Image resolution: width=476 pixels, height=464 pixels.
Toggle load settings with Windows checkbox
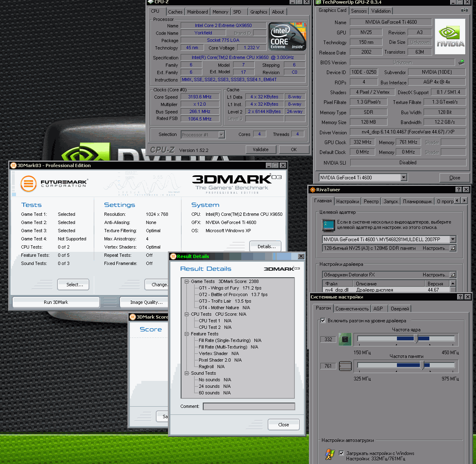[x=341, y=453]
